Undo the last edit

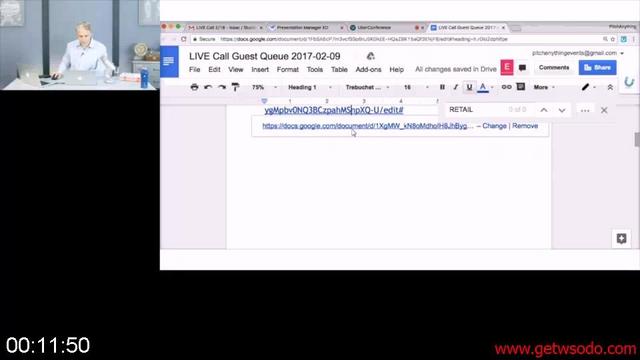[x=208, y=87]
